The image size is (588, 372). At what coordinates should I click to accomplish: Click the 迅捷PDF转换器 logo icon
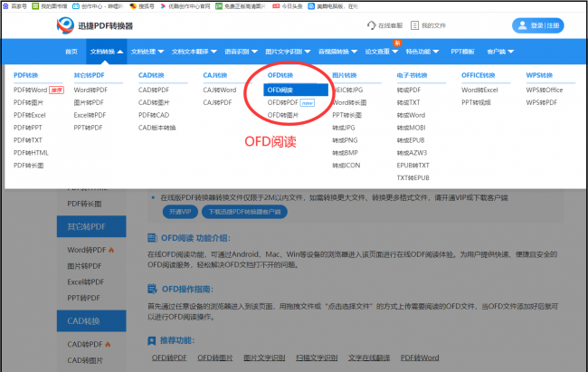click(65, 25)
